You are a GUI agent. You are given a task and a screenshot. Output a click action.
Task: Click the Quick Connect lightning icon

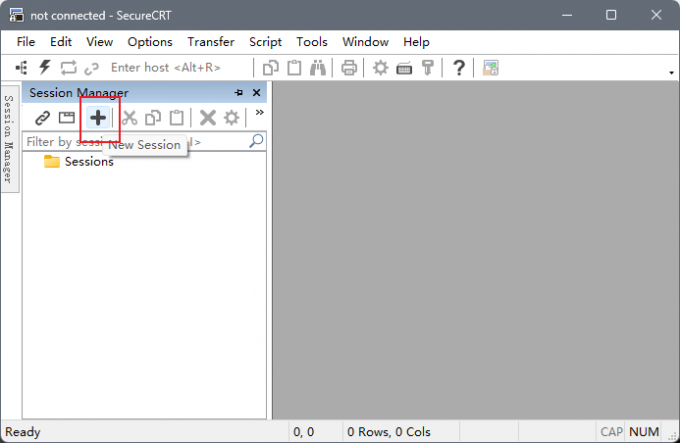(x=45, y=68)
